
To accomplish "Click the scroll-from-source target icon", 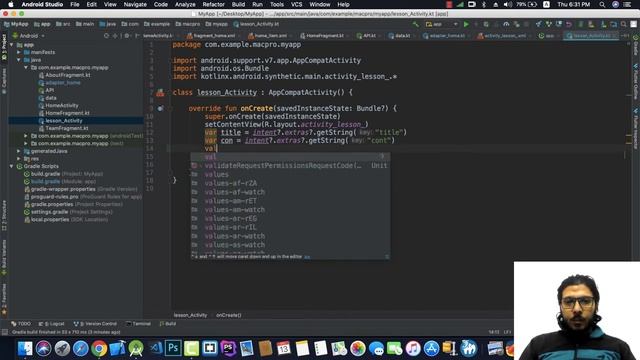I will pyautogui.click(x=107, y=36).
